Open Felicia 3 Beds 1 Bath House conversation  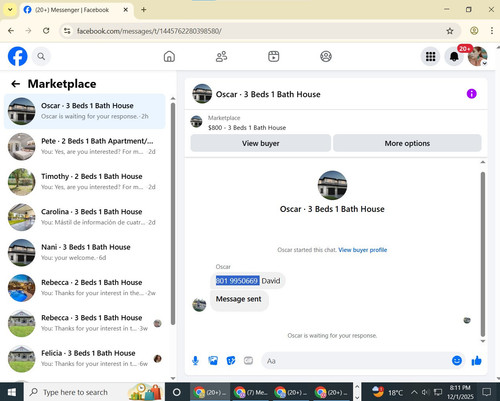pos(85,359)
